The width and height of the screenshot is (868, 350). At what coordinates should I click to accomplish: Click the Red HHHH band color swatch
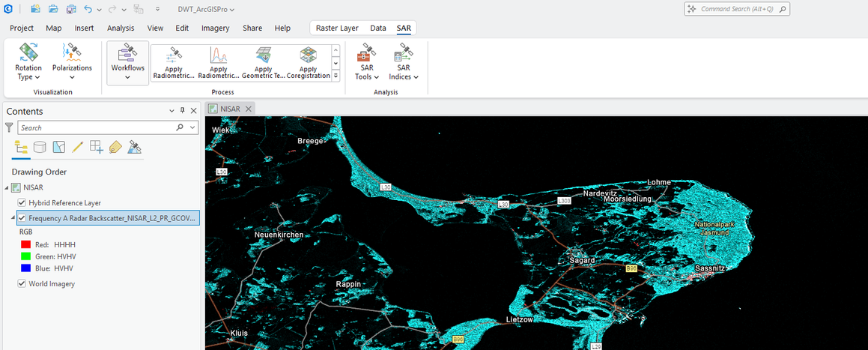(25, 244)
